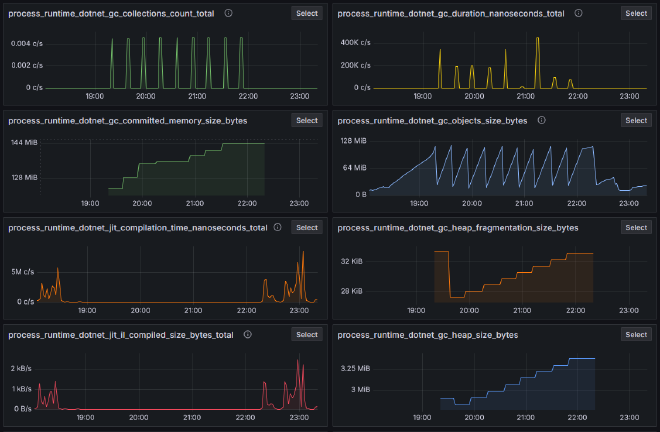Choose Select for gc_committed_memory_size_bytes

point(306,120)
